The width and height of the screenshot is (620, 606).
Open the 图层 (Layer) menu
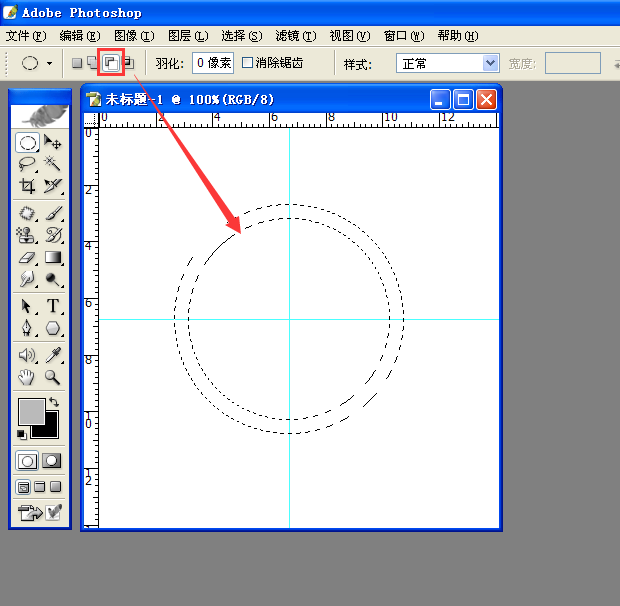(x=188, y=36)
